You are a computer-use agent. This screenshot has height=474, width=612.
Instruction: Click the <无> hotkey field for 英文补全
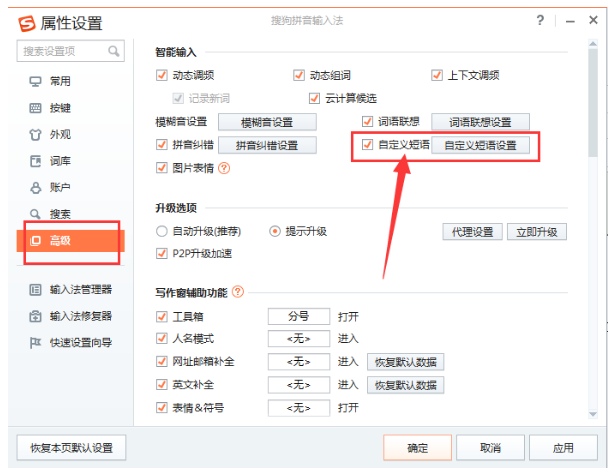(x=299, y=385)
